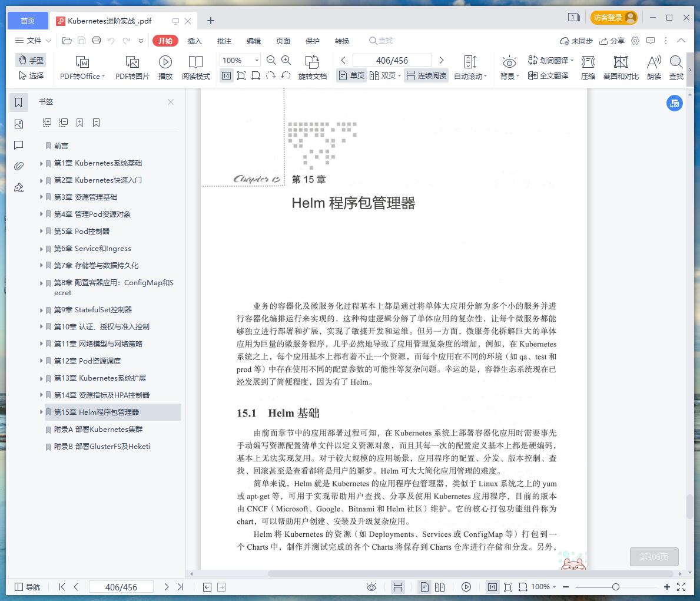Start slideshow with the 播放 button
Screen dimensions: 700x601
coord(165,68)
